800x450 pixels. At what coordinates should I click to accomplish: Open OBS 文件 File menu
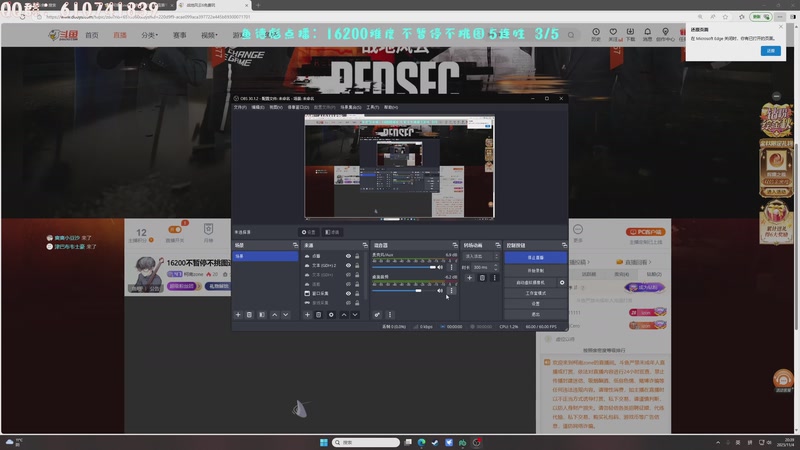(240, 107)
